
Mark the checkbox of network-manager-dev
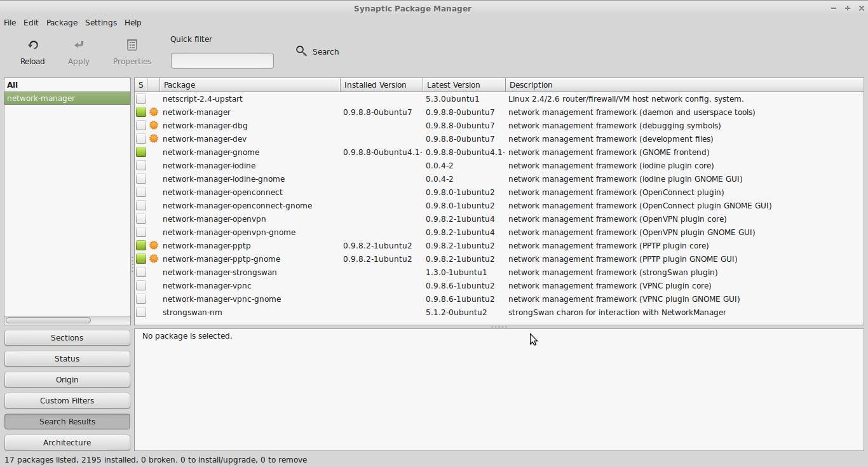(x=141, y=139)
